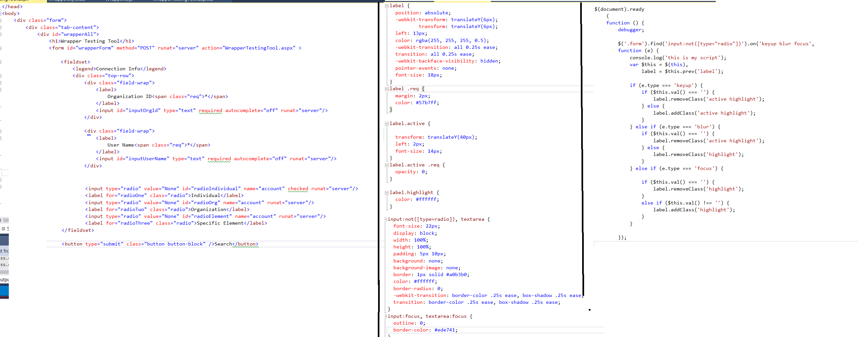Screen dimensions: 868x337
Task: Click the 'Wrapper Testing Tool' h1 line
Action: click(x=92, y=41)
